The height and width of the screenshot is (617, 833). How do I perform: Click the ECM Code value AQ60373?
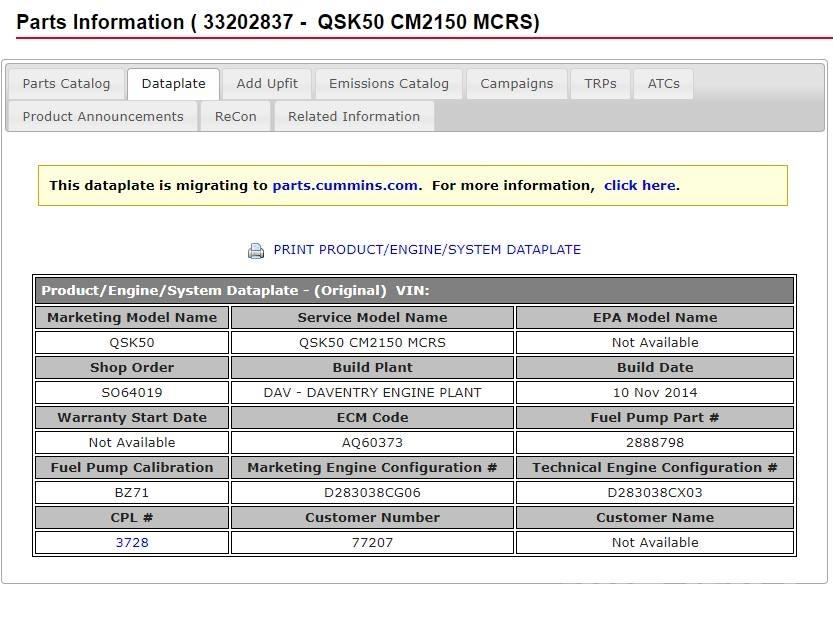372,443
